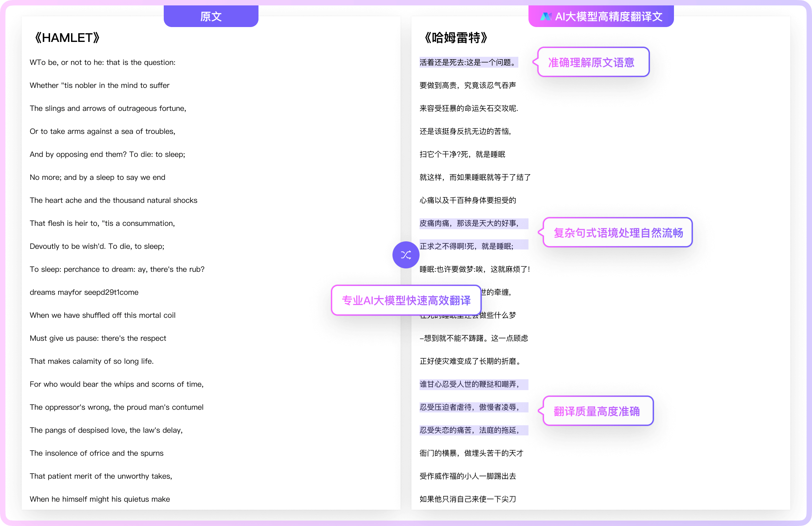Click line 'That makes calamity of so long life'
Viewport: 812px width, 526px height.
click(x=91, y=361)
